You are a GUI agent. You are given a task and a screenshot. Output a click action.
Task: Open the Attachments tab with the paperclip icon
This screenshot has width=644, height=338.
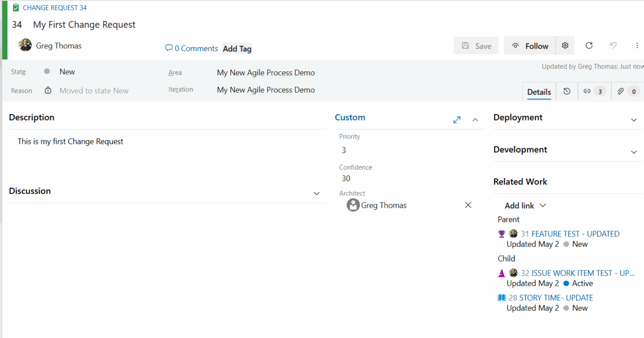coord(627,91)
